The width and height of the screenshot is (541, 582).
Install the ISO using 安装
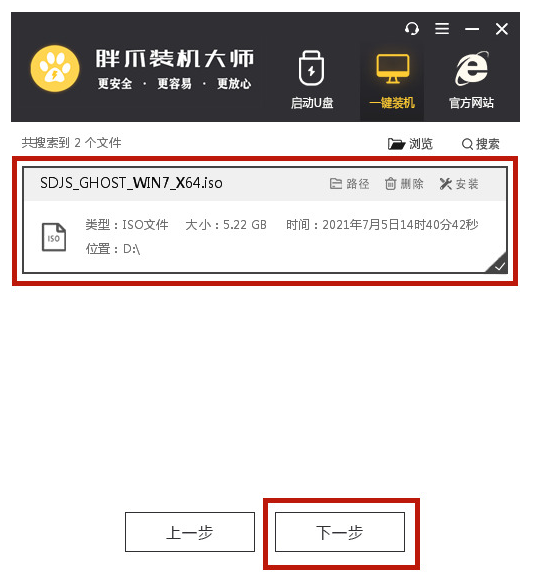tap(459, 184)
